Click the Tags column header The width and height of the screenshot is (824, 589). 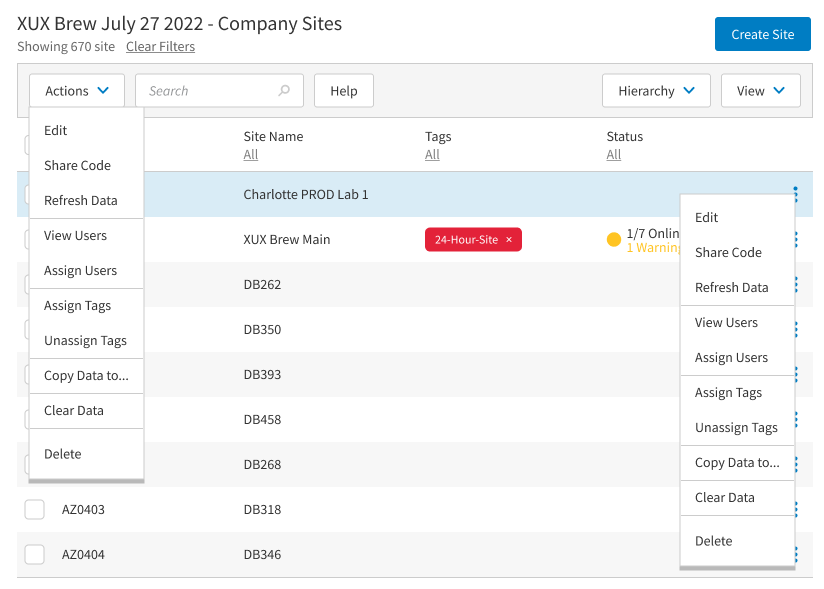[438, 137]
